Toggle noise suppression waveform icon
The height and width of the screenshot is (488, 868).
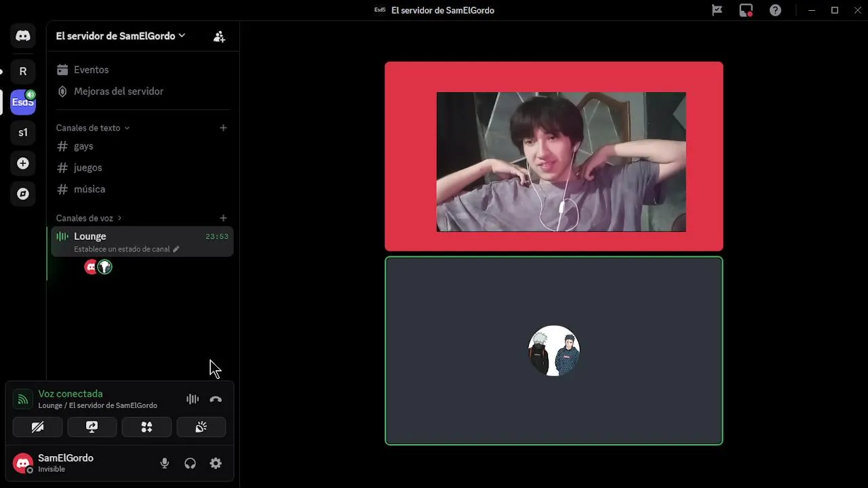193,399
